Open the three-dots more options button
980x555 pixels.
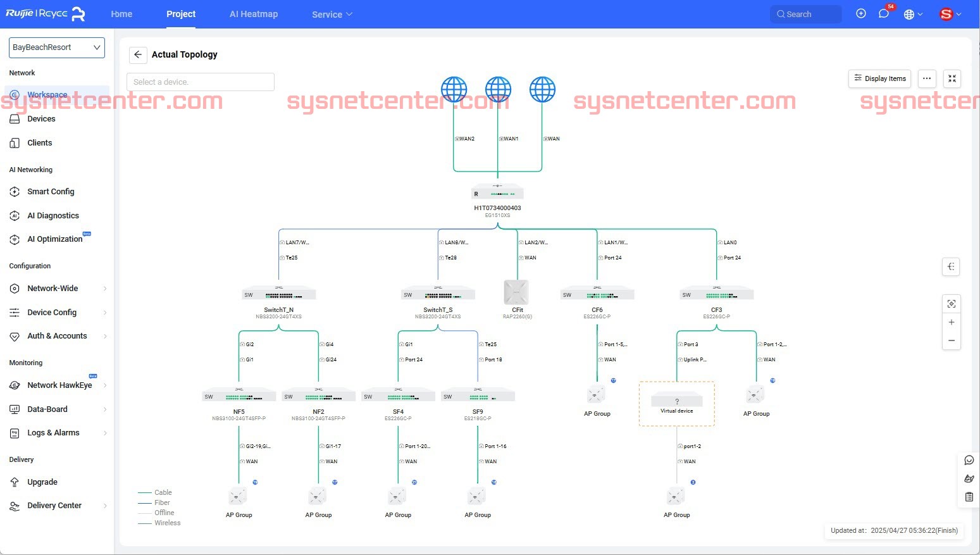coord(927,78)
